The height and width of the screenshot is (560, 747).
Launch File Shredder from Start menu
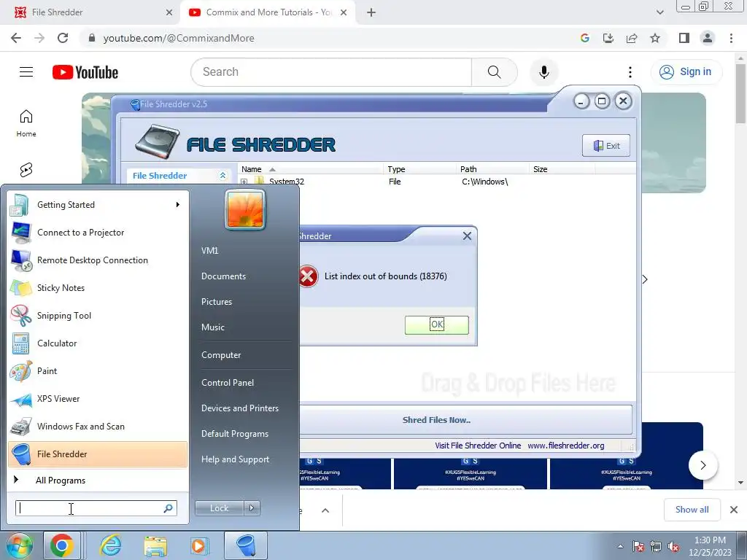[98, 454]
